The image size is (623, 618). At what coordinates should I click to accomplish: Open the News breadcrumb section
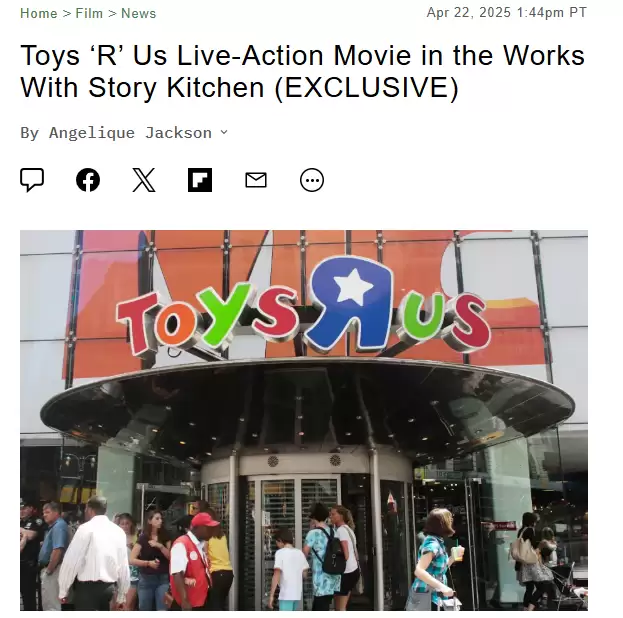click(139, 14)
